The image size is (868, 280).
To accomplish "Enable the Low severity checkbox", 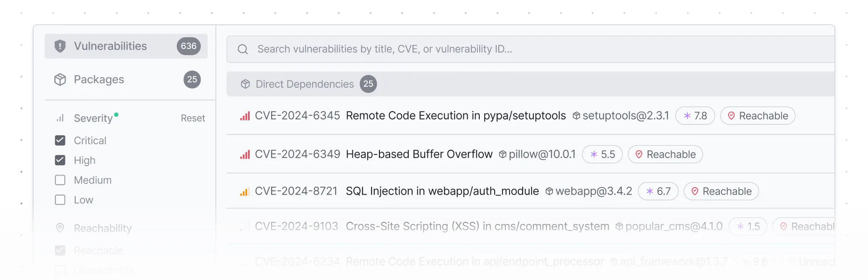I will tap(60, 200).
